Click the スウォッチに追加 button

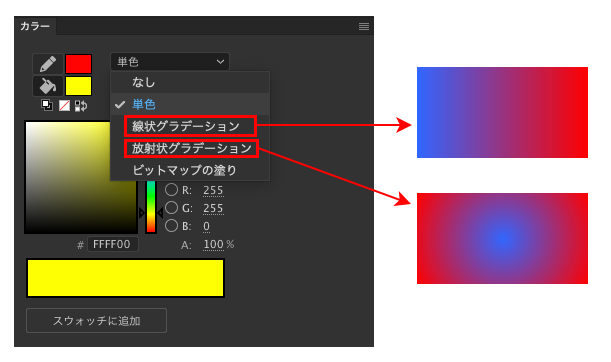point(96,321)
